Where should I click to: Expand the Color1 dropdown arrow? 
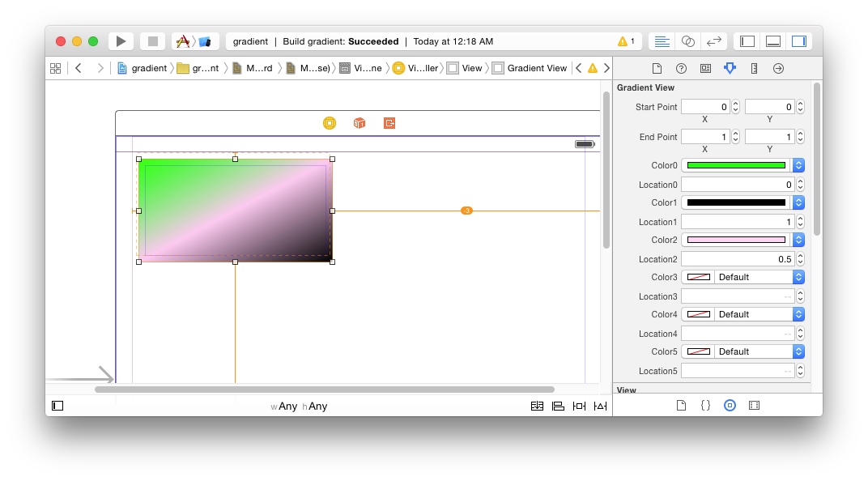pos(798,202)
